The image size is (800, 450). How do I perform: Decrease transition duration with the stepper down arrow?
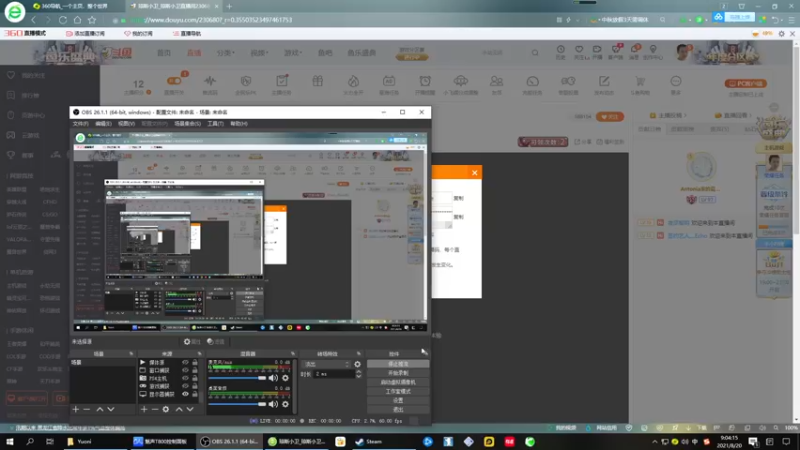(x=359, y=376)
